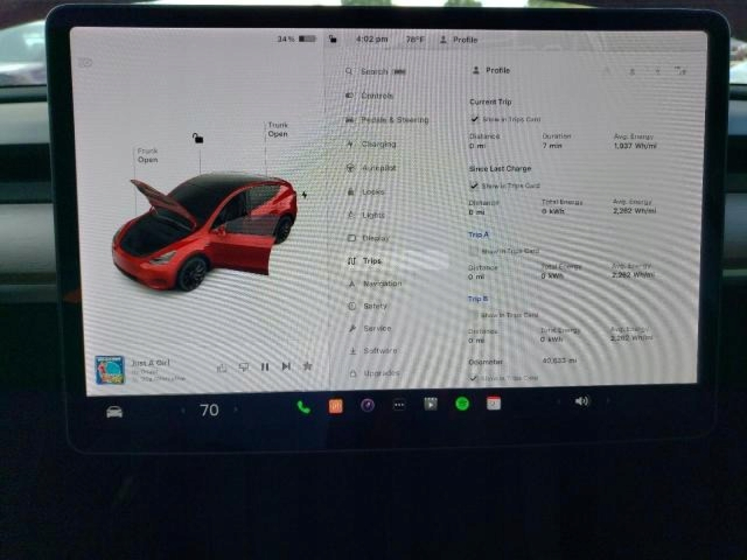Tap the Search settings field
This screenshot has height=560, width=747.
tap(376, 71)
